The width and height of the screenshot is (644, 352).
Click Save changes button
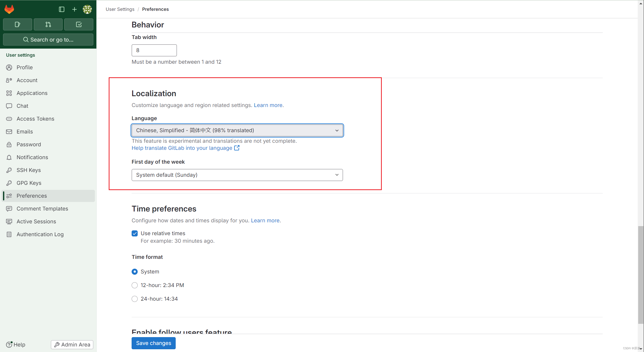click(x=154, y=343)
